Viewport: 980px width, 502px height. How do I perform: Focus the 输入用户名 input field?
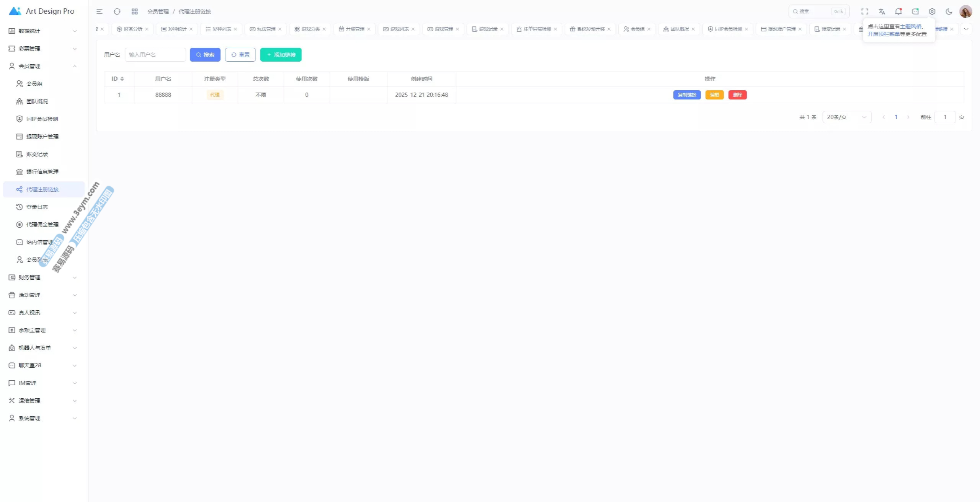[155, 55]
